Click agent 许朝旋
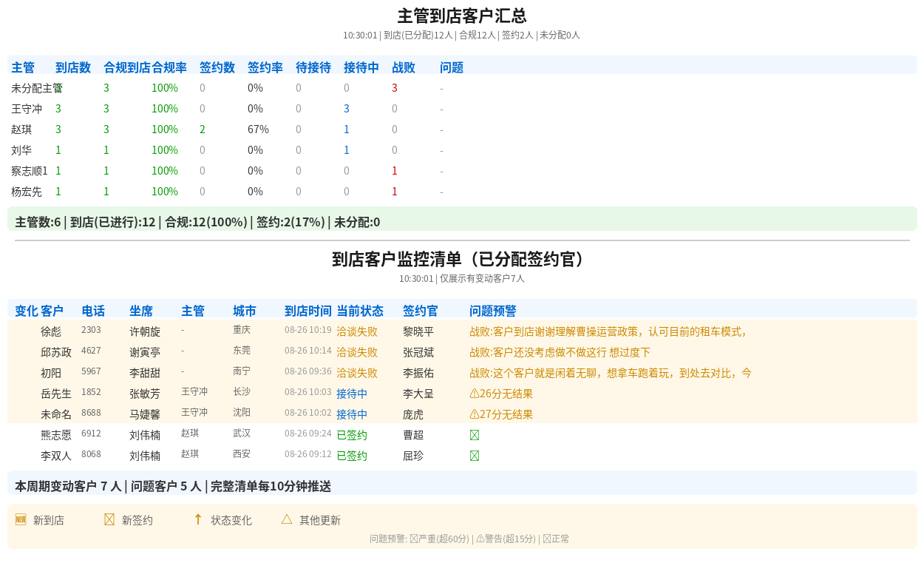This screenshot has width=924, height=580. coord(145,331)
